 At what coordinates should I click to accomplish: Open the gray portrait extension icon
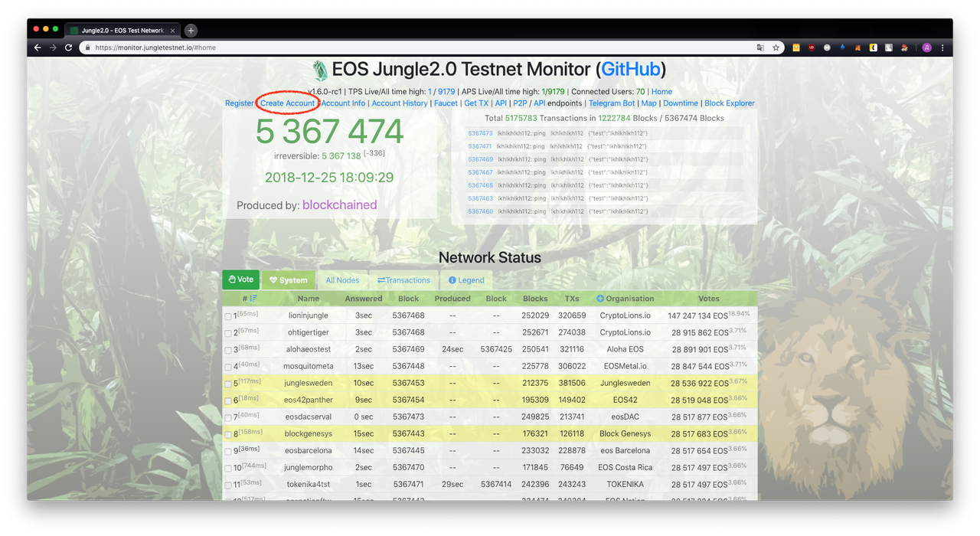889,47
